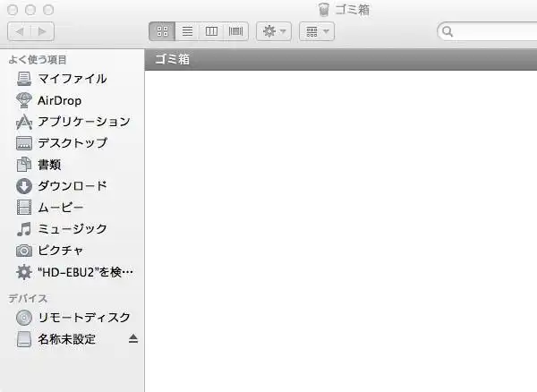The width and height of the screenshot is (537, 392).
Task: Select AirDrop in the sidebar
Action: click(x=59, y=99)
